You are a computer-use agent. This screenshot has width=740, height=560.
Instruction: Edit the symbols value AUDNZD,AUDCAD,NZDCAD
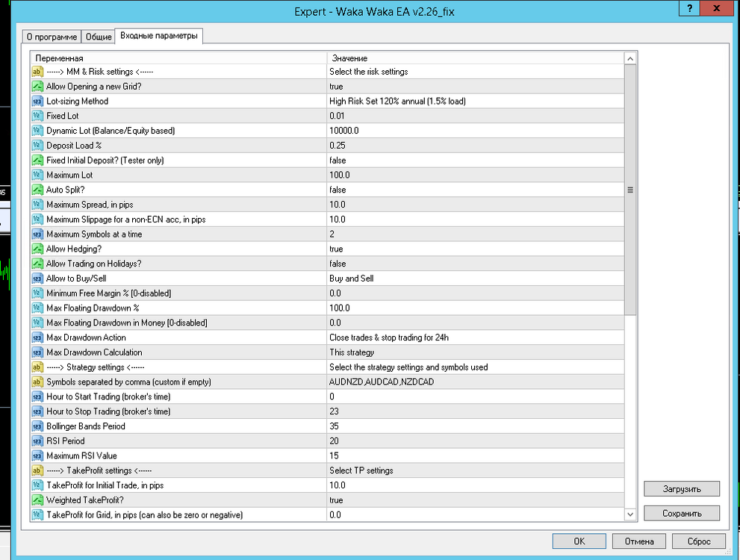pos(475,382)
